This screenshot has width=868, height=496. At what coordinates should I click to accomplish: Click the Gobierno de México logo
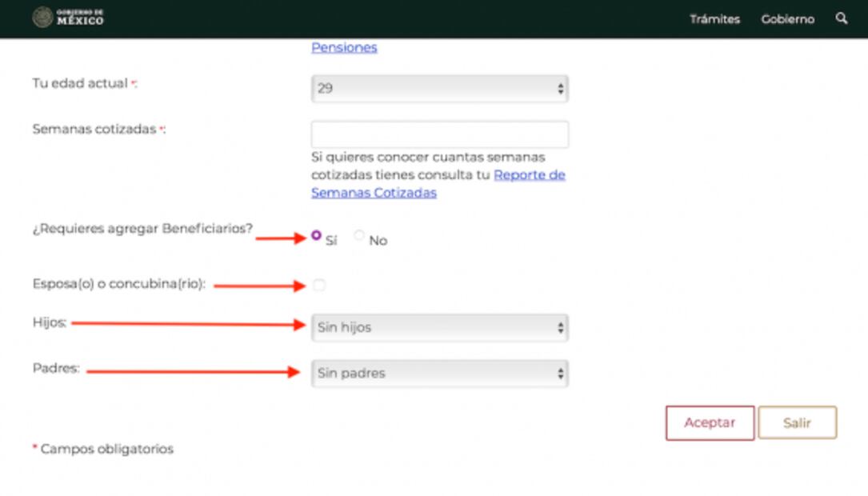tap(68, 18)
